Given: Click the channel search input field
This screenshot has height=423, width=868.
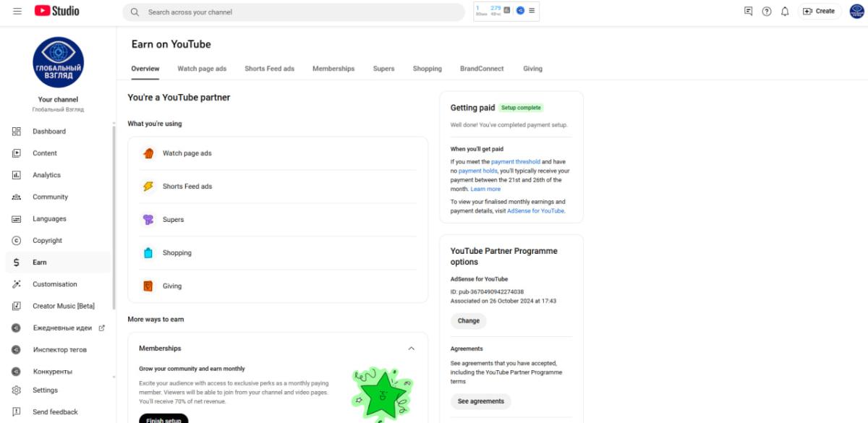Looking at the screenshot, I should [x=294, y=12].
